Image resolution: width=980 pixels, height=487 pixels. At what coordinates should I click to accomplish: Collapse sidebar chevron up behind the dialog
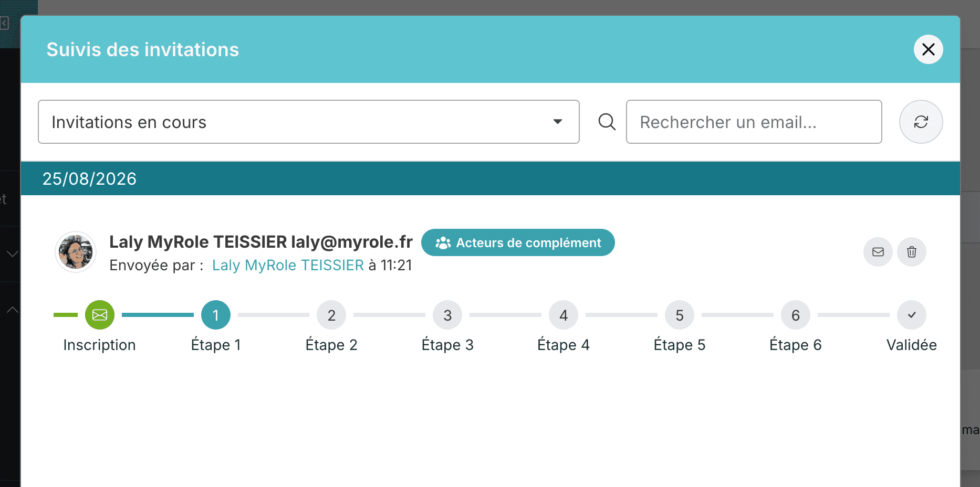pyautogui.click(x=12, y=310)
